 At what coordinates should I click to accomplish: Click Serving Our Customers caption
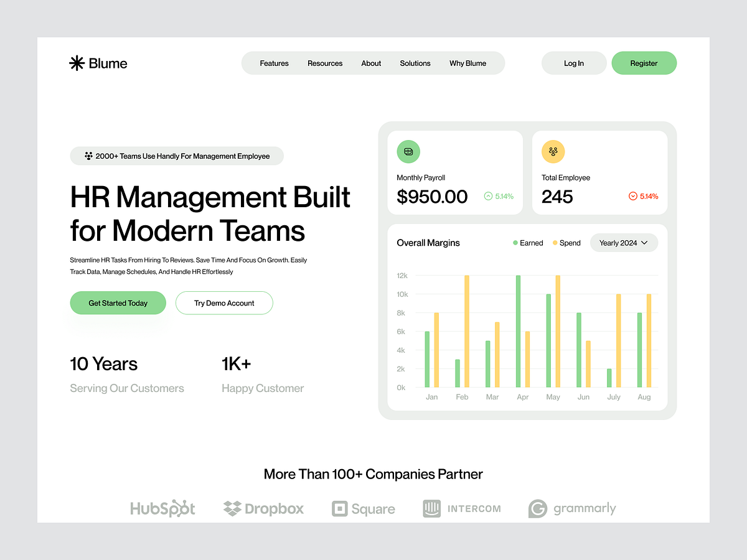click(x=127, y=388)
